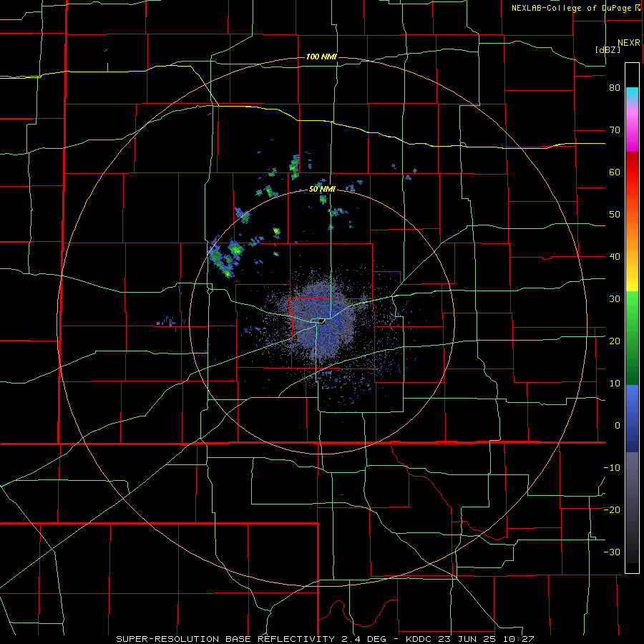This screenshot has height=644, width=644.
Task: Click the 0 dBZ legend value
Action: (x=618, y=426)
